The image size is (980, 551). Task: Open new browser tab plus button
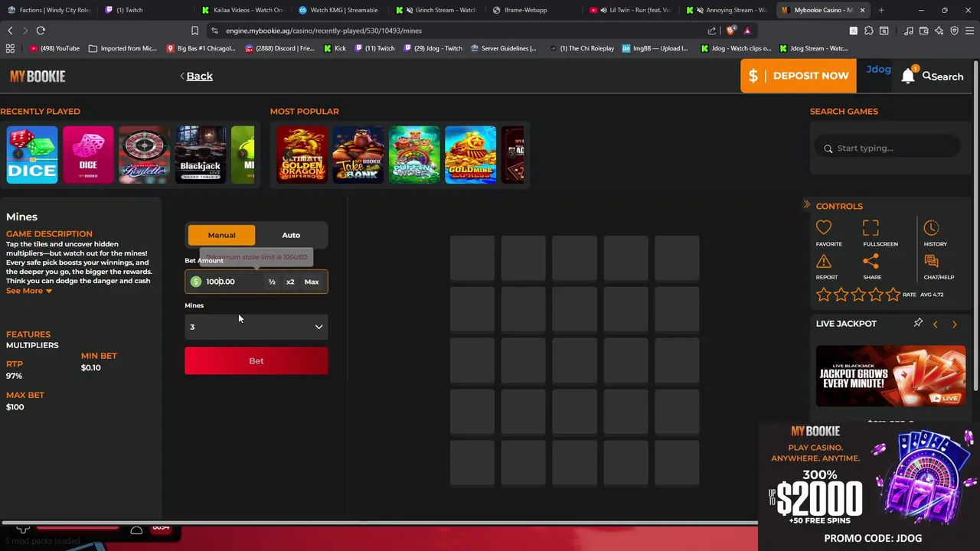point(881,10)
